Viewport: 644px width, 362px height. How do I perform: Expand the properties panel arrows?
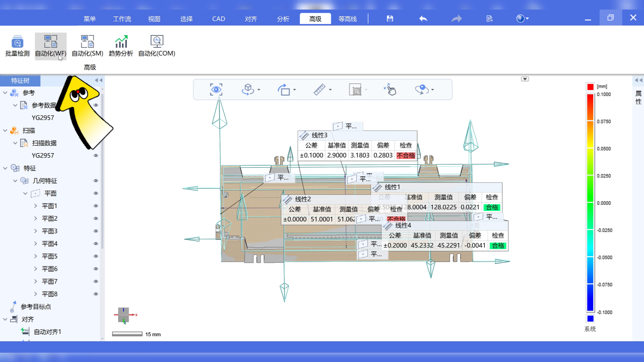point(638,80)
